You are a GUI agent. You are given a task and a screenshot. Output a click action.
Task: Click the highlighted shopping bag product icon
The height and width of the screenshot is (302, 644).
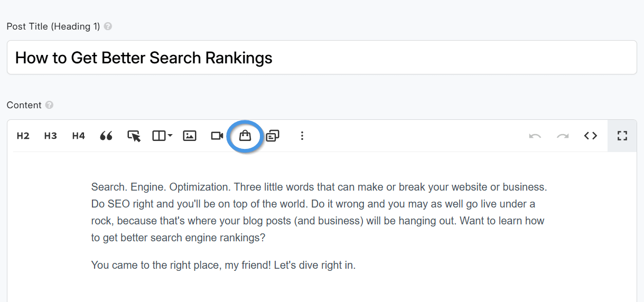coord(245,136)
